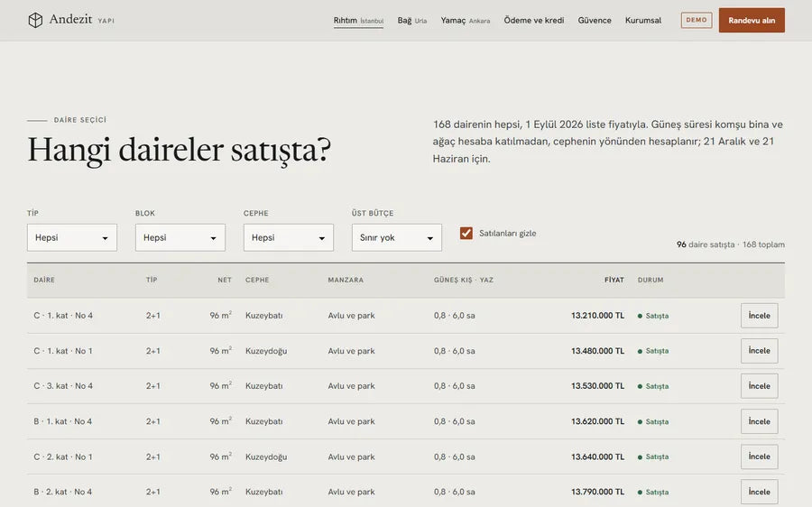812x507 pixels.
Task: Open the Yamaç Ankara project page
Action: point(465,20)
